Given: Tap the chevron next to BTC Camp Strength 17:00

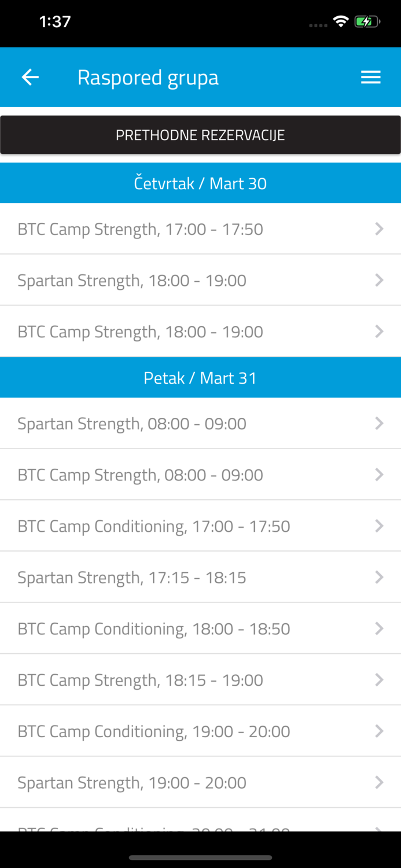Looking at the screenshot, I should pos(380,228).
